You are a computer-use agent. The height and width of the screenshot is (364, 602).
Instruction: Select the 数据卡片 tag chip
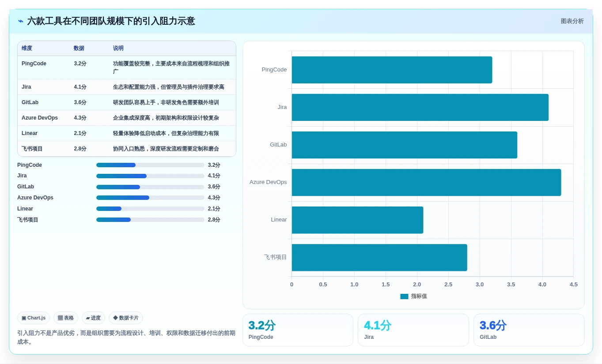click(126, 318)
